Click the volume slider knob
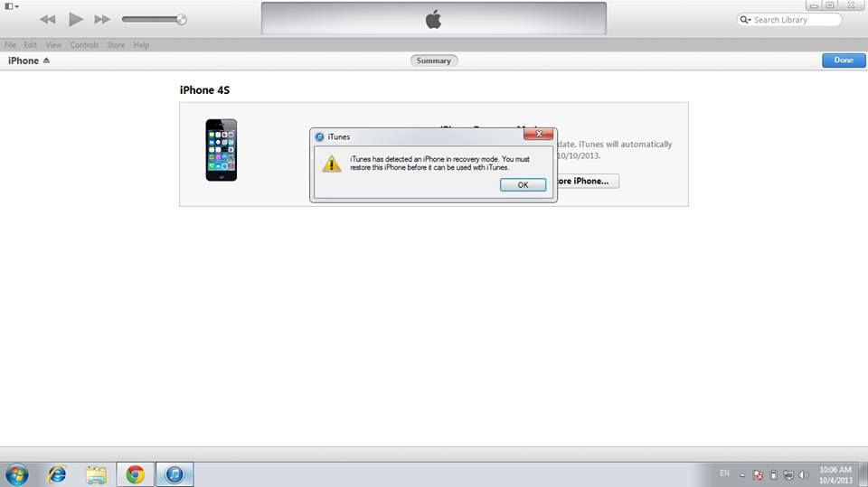 coord(181,19)
